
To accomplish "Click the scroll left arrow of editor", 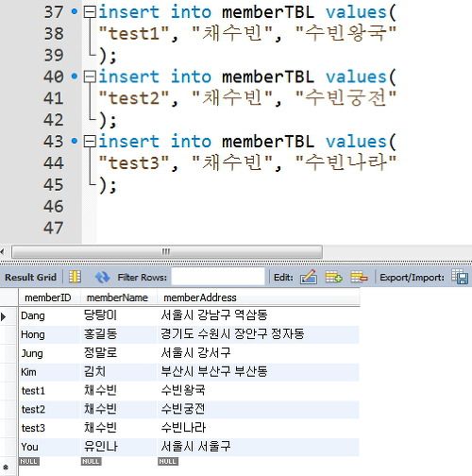I will click(x=3, y=252).
